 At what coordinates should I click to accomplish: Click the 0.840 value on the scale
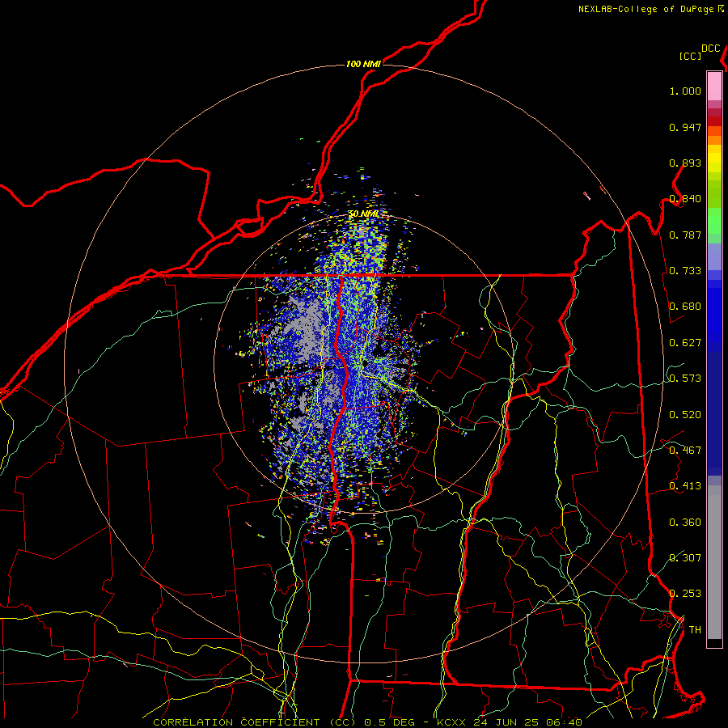point(685,199)
